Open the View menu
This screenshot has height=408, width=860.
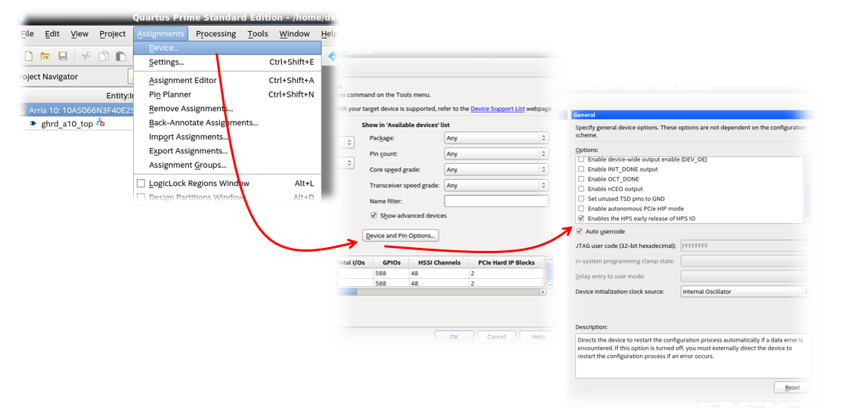79,34
